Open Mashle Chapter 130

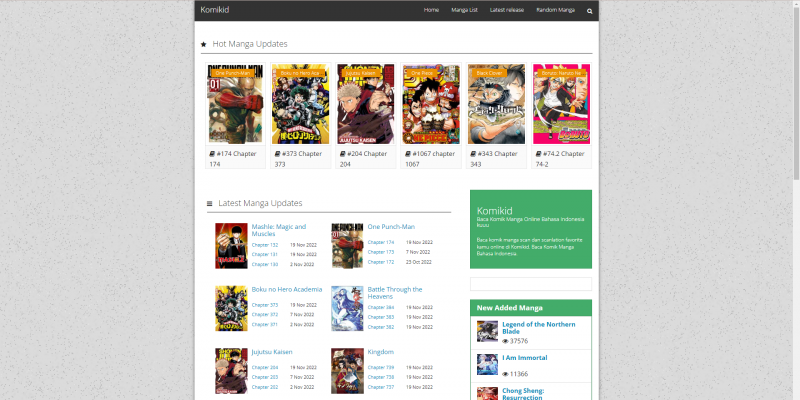(x=265, y=264)
